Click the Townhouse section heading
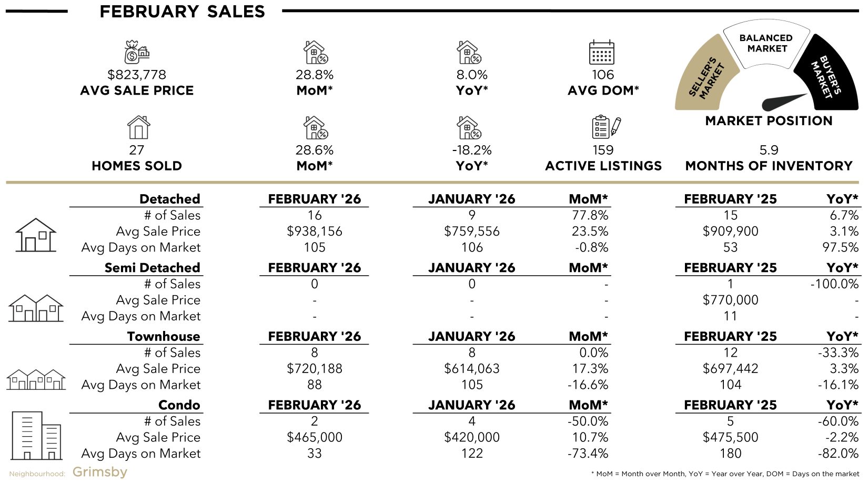868x483 pixels. tap(163, 336)
